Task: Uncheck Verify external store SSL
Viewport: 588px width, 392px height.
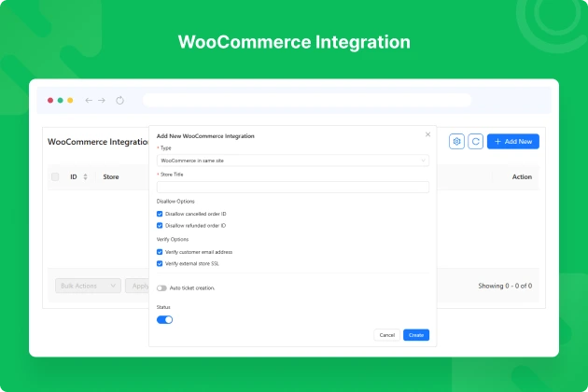Action: coord(160,264)
